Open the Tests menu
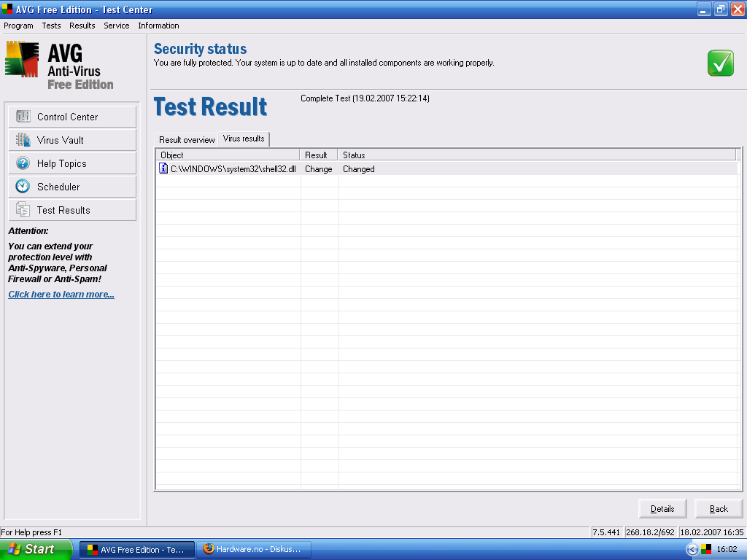Viewport: 747px width, 560px height. (51, 26)
